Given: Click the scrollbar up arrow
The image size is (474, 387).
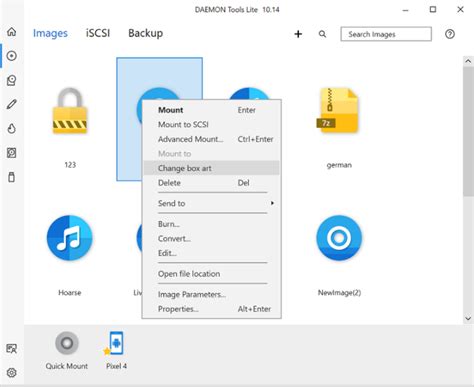Looking at the screenshot, I should (468, 61).
